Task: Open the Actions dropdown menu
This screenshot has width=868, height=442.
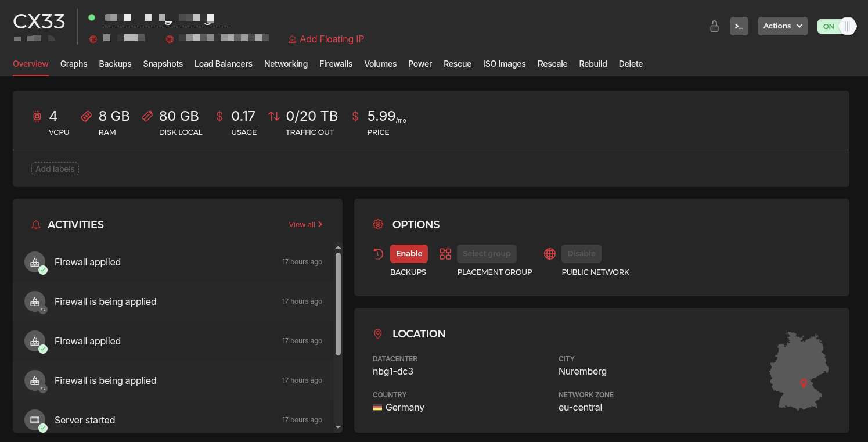Action: (x=782, y=26)
